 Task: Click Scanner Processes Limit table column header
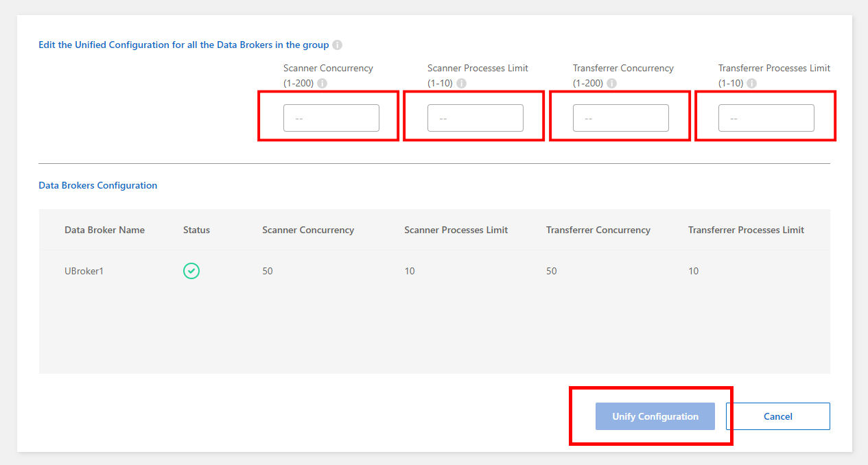click(x=456, y=230)
